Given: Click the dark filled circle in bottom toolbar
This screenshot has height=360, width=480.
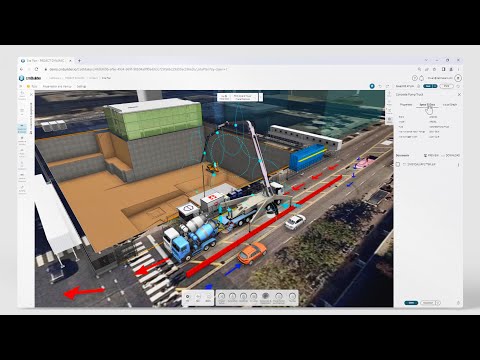Looking at the screenshot, I should (265, 296).
